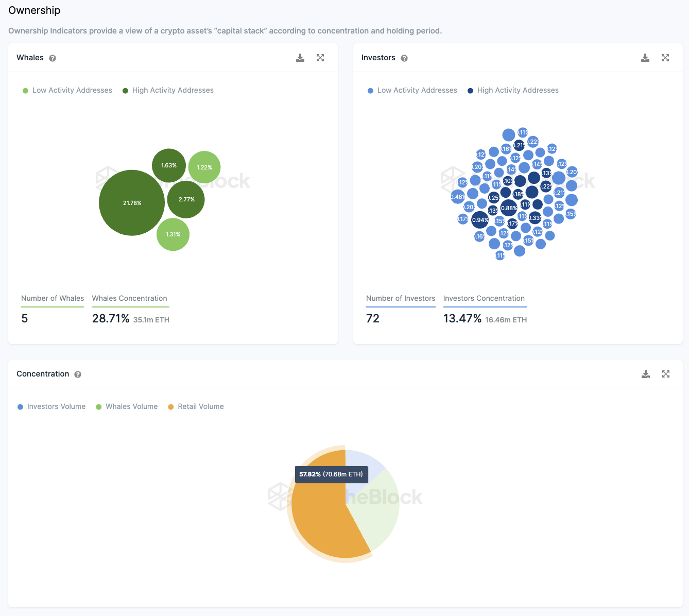Expand the Whales chart to fullscreen
The image size is (689, 616).
[x=320, y=58]
